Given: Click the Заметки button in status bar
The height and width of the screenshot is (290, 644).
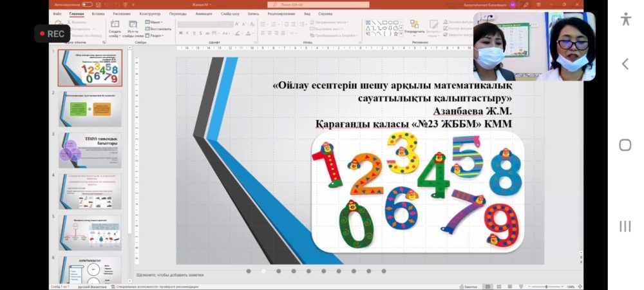Looking at the screenshot, I should pos(468,286).
